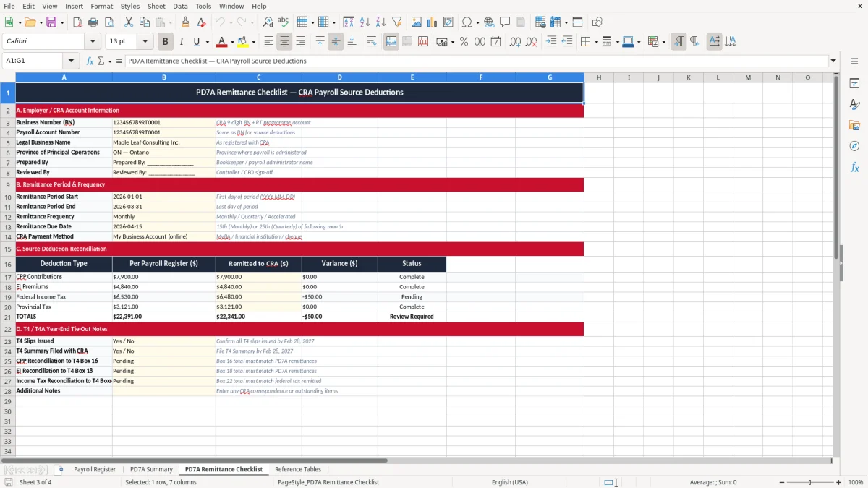Align cell content left
This screenshot has width=868, height=488.
click(268, 42)
